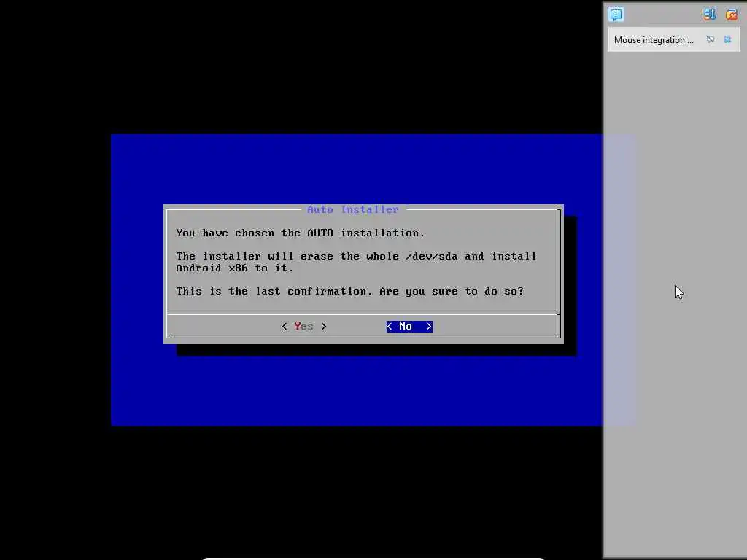Screen dimensions: 747x560
Task: Select the Yes button in Auto Installer
Action: 304,326
